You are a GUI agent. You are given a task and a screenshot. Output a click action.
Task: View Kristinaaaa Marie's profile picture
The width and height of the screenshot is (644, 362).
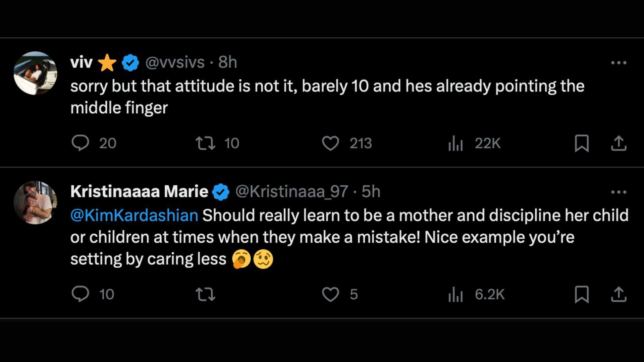(x=35, y=202)
